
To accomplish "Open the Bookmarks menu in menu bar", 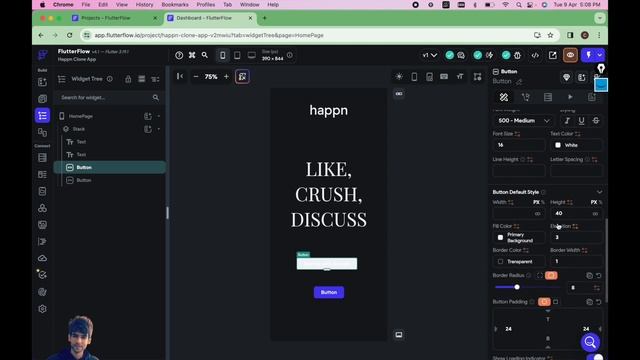I will (x=175, y=4).
